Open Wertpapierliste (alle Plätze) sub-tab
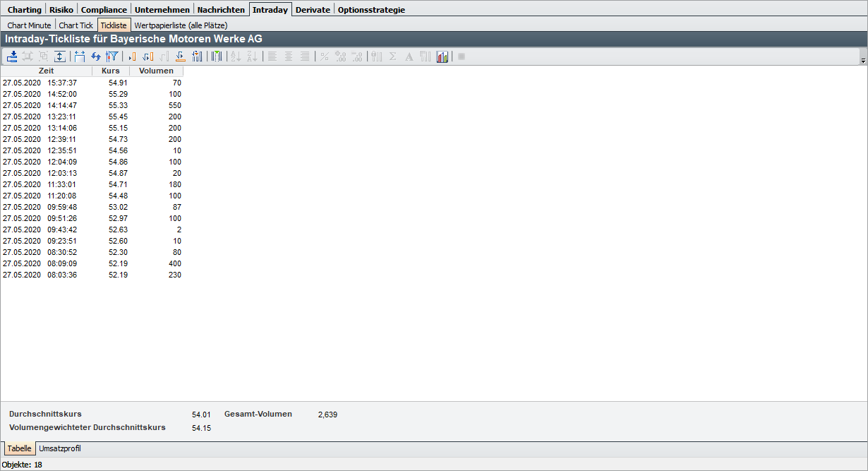Screen dimensions: 868x471 click(181, 25)
